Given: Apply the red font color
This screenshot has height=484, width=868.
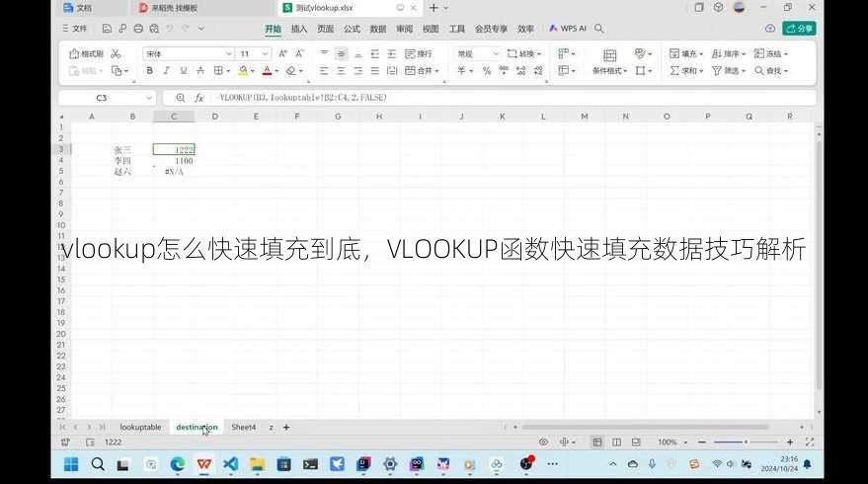Looking at the screenshot, I should point(268,71).
